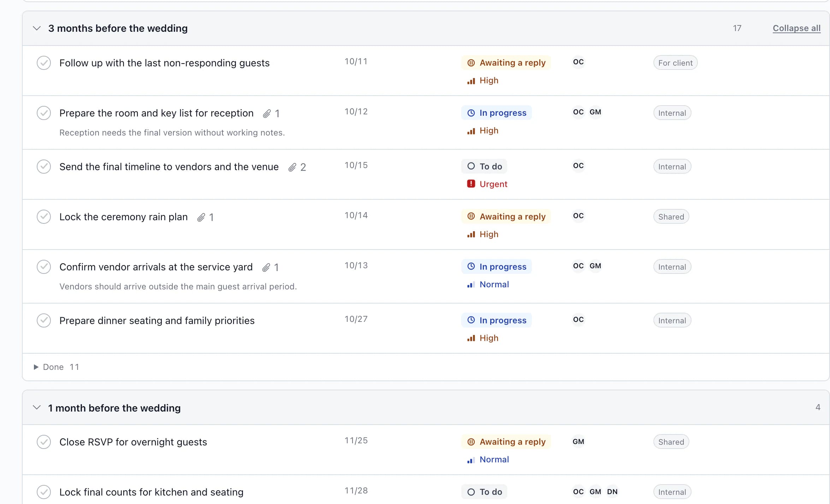This screenshot has height=504, width=830.
Task: Click Normal priority on Close RSVP task
Action: click(x=488, y=460)
